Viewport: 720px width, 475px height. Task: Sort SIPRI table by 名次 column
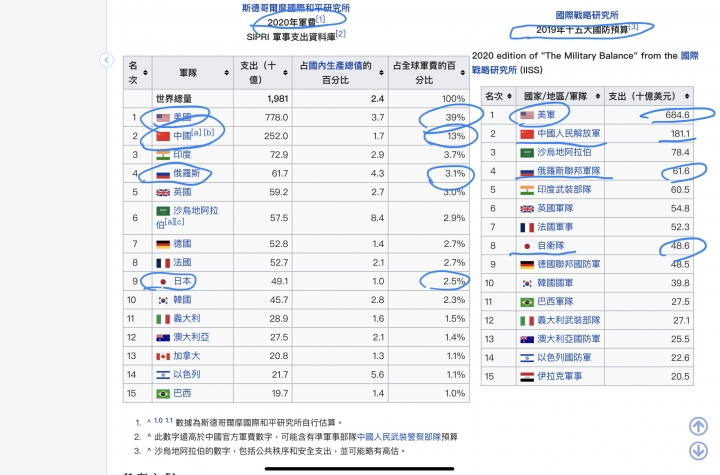click(145, 73)
